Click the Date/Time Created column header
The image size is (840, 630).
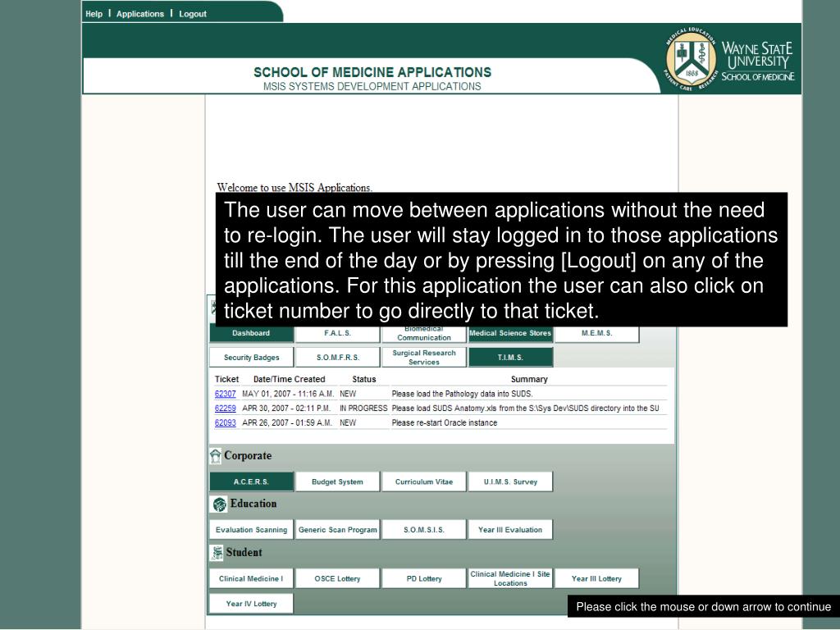(x=290, y=379)
